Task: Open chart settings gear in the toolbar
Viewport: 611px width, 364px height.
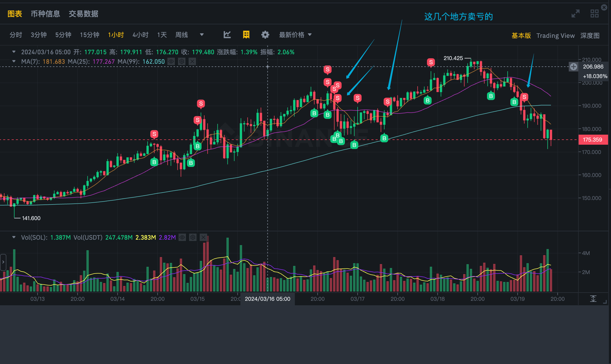Action: click(x=265, y=35)
